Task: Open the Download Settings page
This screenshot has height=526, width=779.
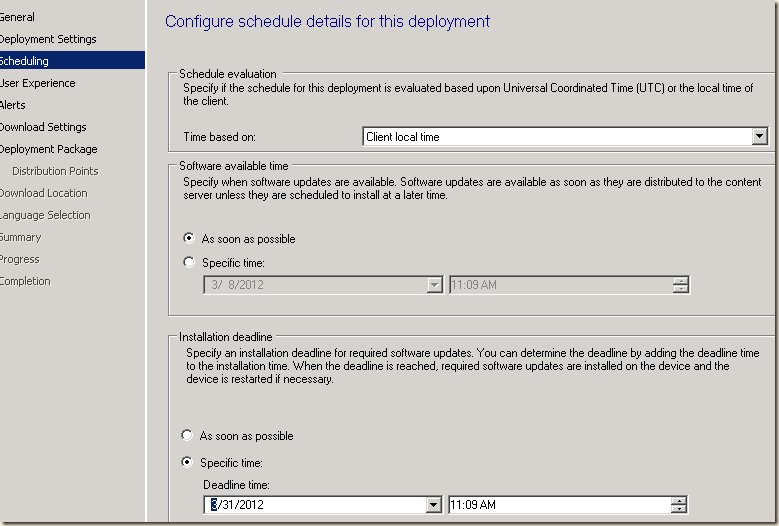Action: 43,127
